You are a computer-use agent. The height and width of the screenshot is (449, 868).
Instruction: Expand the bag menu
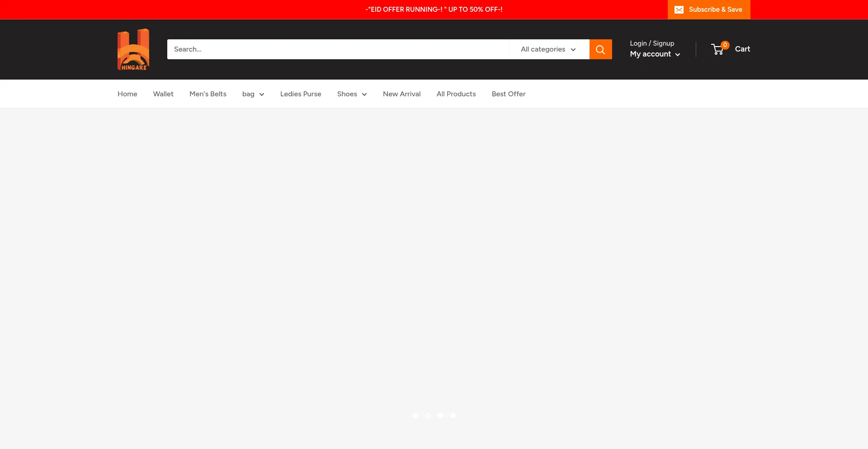pyautogui.click(x=253, y=94)
